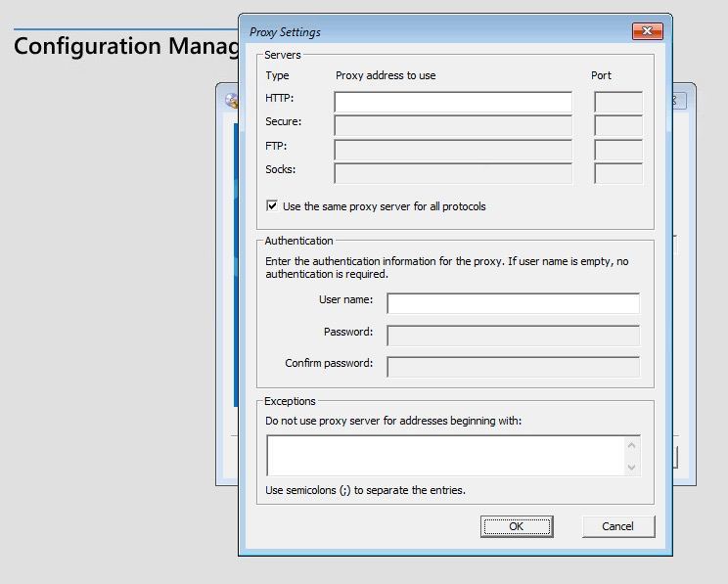This screenshot has width=728, height=584.
Task: Click the Secure proxy address field
Action: [x=453, y=126]
